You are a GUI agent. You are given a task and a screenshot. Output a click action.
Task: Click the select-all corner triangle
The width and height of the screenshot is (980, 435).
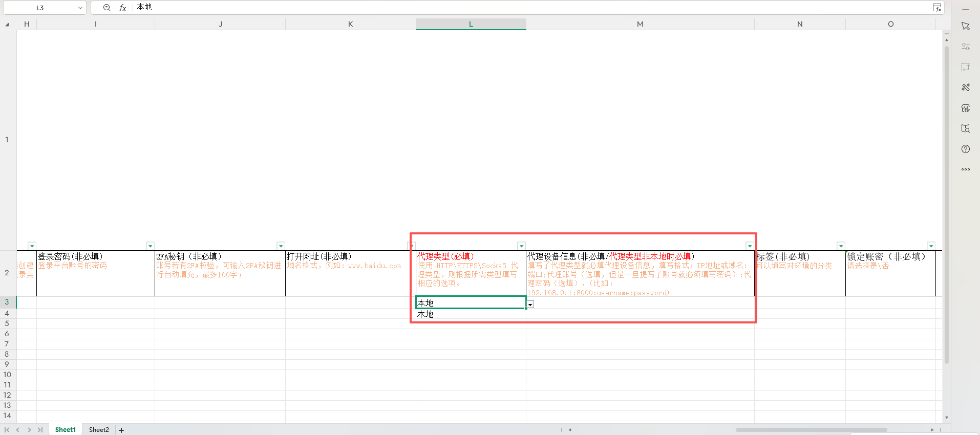pyautogui.click(x=7, y=25)
